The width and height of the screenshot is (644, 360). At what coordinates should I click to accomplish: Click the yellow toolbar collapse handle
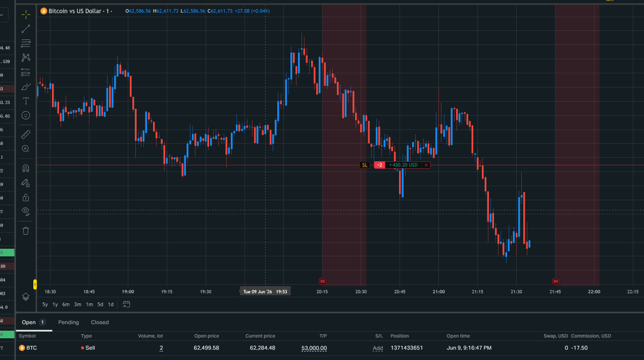(35, 284)
